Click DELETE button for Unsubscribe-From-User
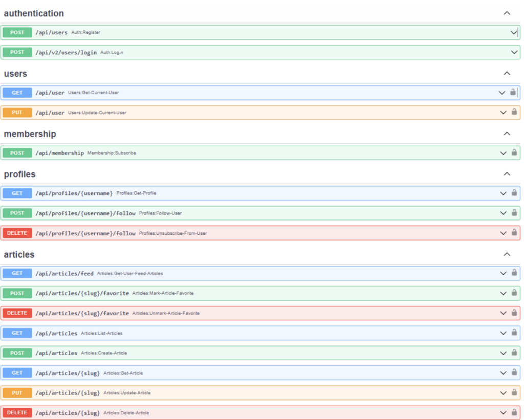This screenshot has width=524, height=420. click(17, 233)
